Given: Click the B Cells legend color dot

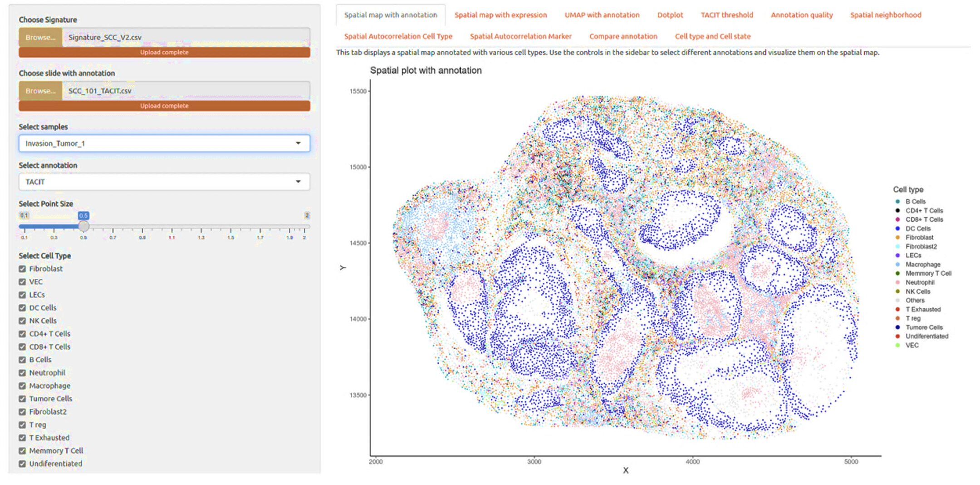Looking at the screenshot, I should (897, 201).
